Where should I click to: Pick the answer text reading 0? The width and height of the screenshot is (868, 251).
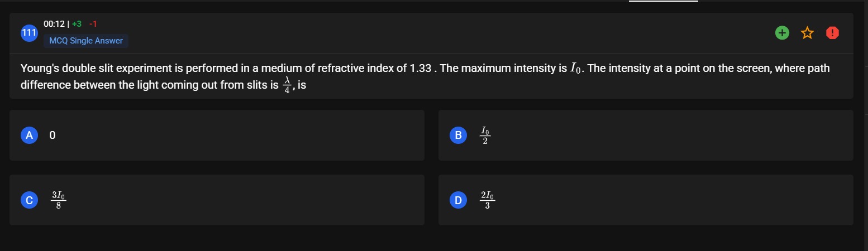52,135
